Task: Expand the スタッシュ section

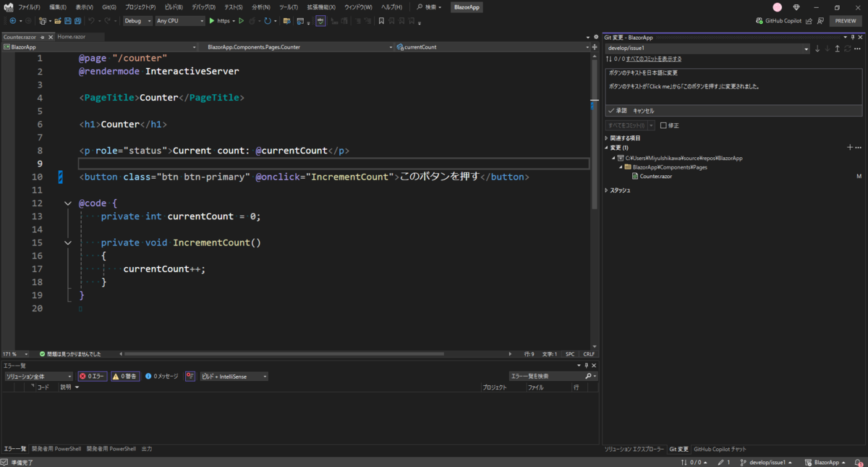Action: [x=607, y=190]
